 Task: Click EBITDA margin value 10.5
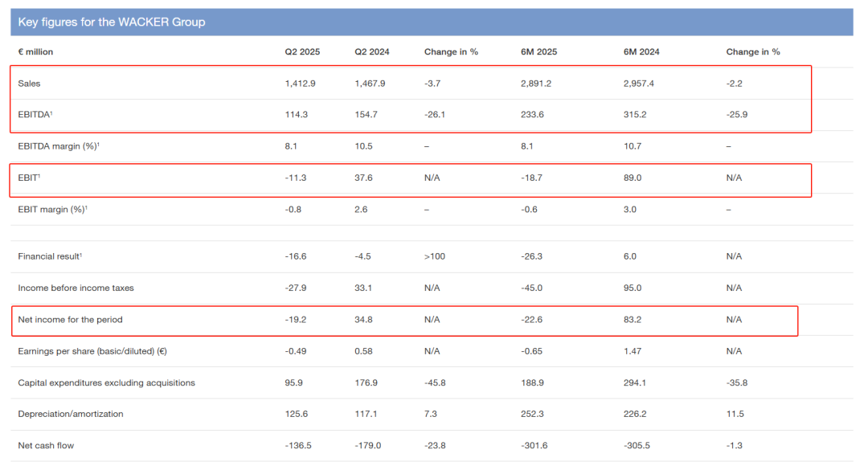pyautogui.click(x=363, y=146)
